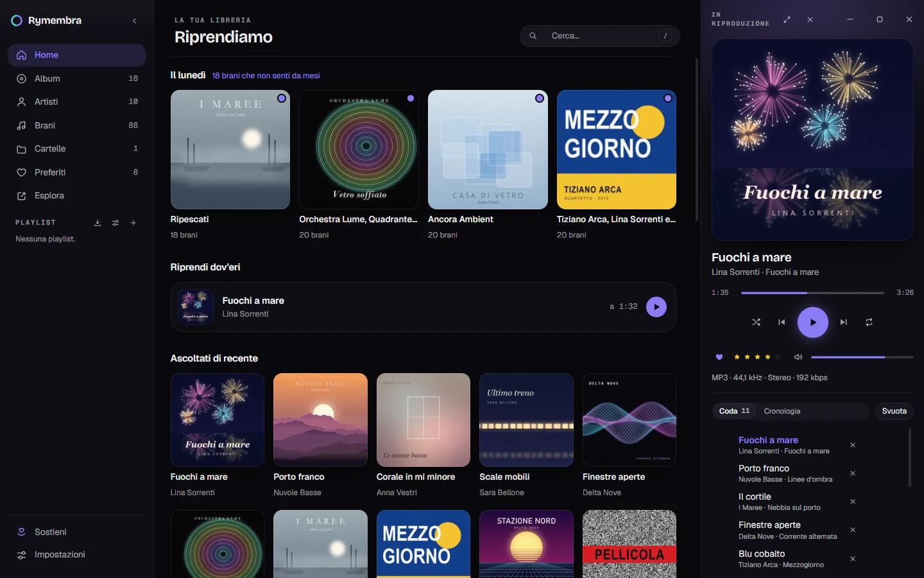Open playlist sort options sliders icon

click(116, 223)
